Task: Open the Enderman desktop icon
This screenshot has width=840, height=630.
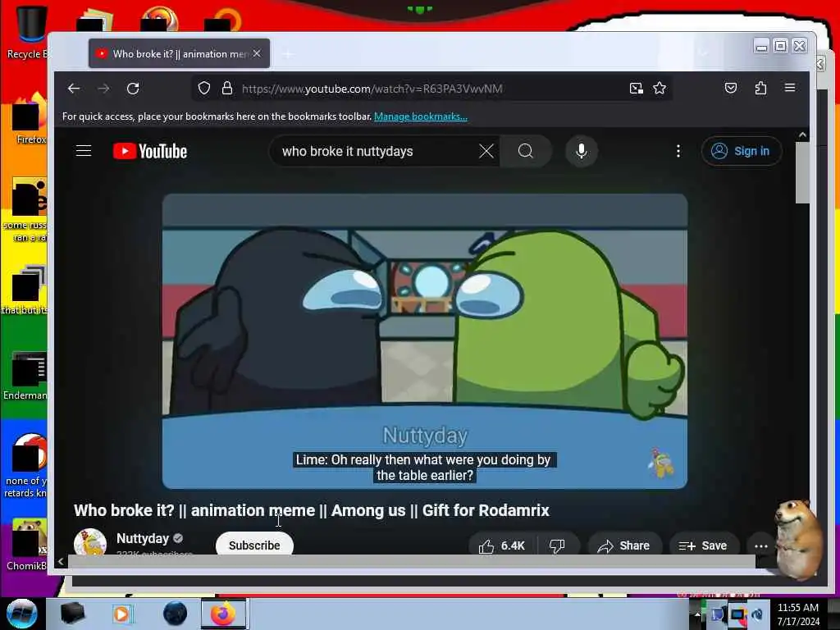Action: pyautogui.click(x=25, y=375)
